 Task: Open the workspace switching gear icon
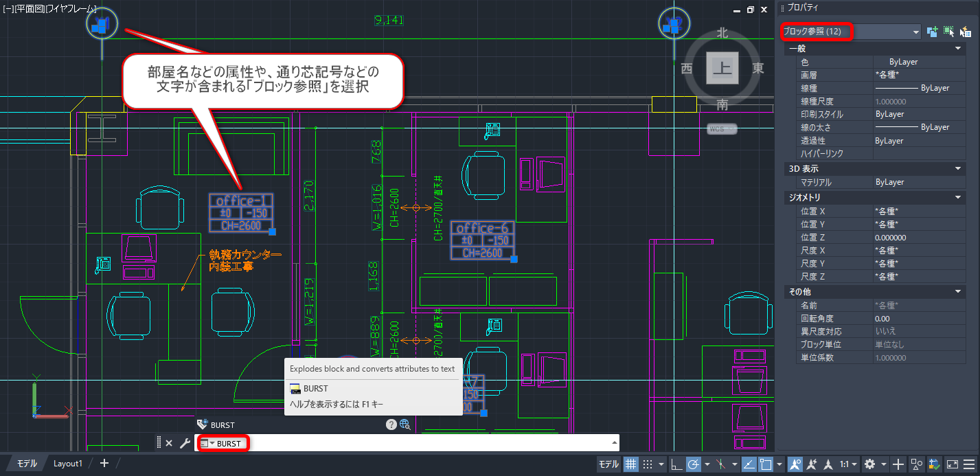coord(869,464)
